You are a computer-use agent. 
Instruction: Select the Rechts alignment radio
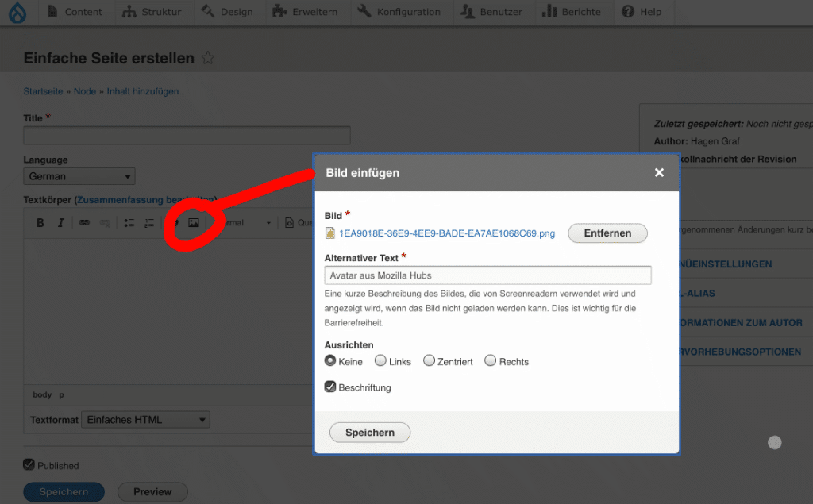point(491,360)
